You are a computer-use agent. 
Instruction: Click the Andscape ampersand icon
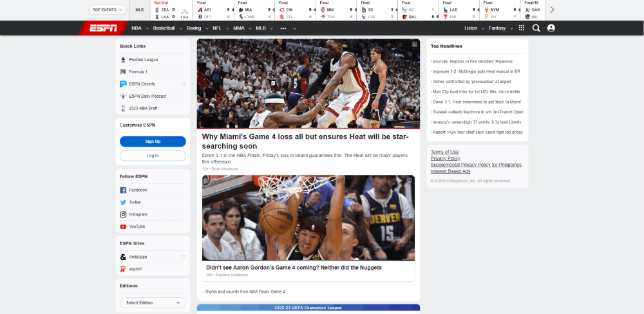pos(123,257)
